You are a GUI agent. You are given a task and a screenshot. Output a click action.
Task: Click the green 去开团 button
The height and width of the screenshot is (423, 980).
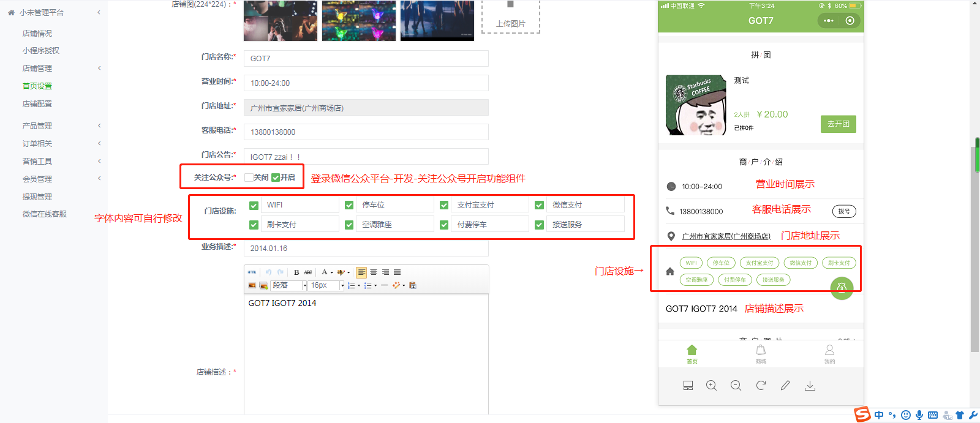[x=838, y=124]
